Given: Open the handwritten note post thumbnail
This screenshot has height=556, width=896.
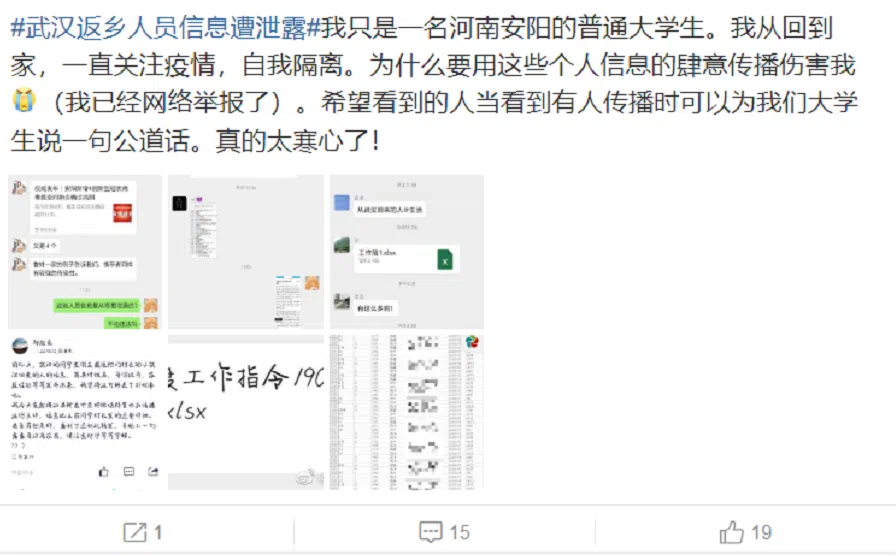Looking at the screenshot, I should (x=85, y=413).
